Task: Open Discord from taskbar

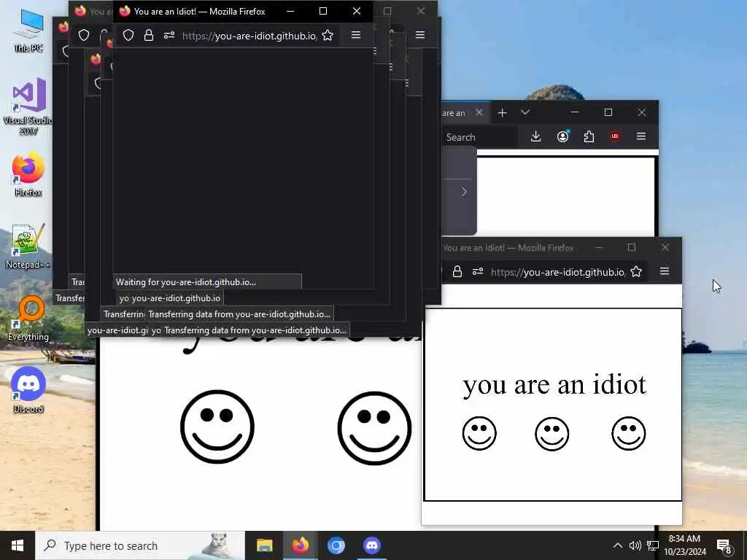Action: [x=371, y=545]
